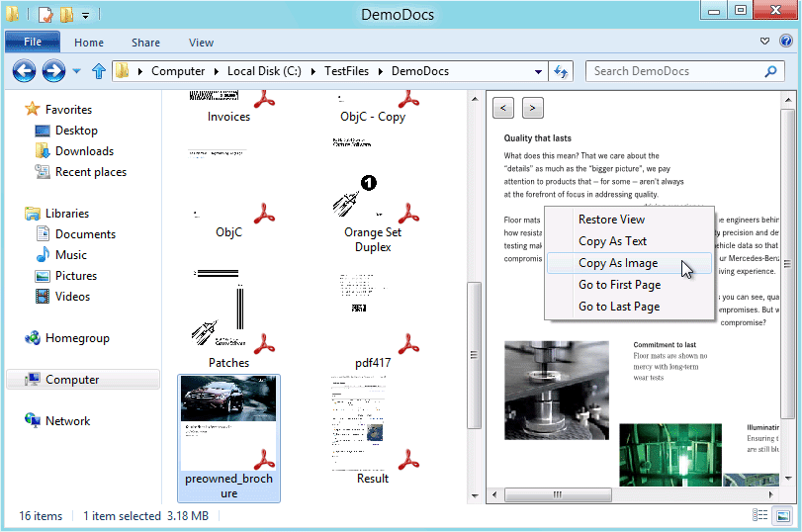Viewport: 802px width, 532px height.
Task: Click file list scroll up arrow
Action: coord(475,99)
